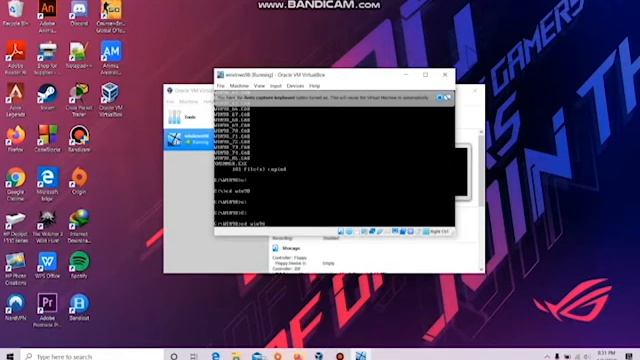The width and height of the screenshot is (640, 360).
Task: Open the Adobe Premiere Pro shortcut
Action: 47,310
